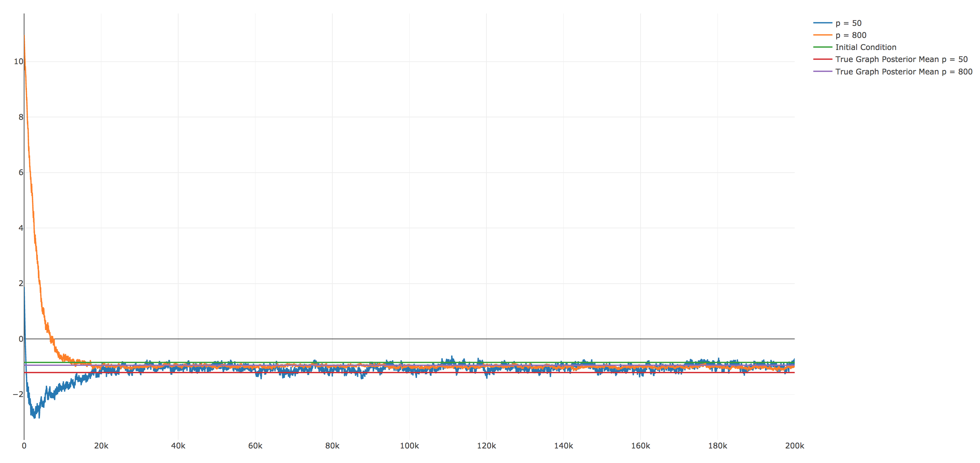Hide the 'p = 800' trace via legend
This screenshot has width=980, height=463.
[x=851, y=35]
